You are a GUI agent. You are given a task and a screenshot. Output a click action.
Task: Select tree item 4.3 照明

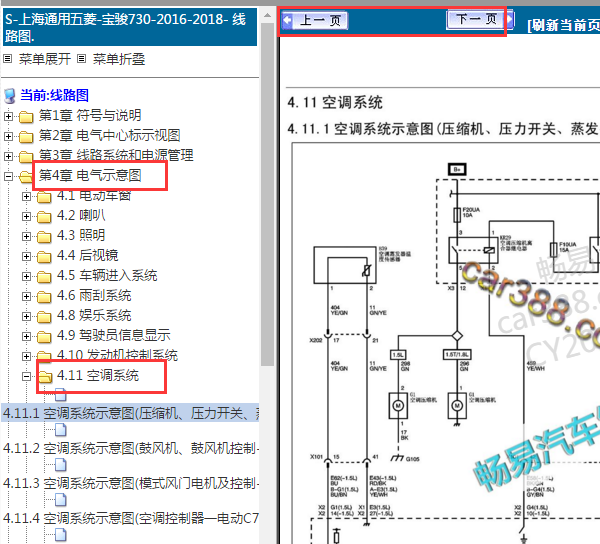[81, 235]
